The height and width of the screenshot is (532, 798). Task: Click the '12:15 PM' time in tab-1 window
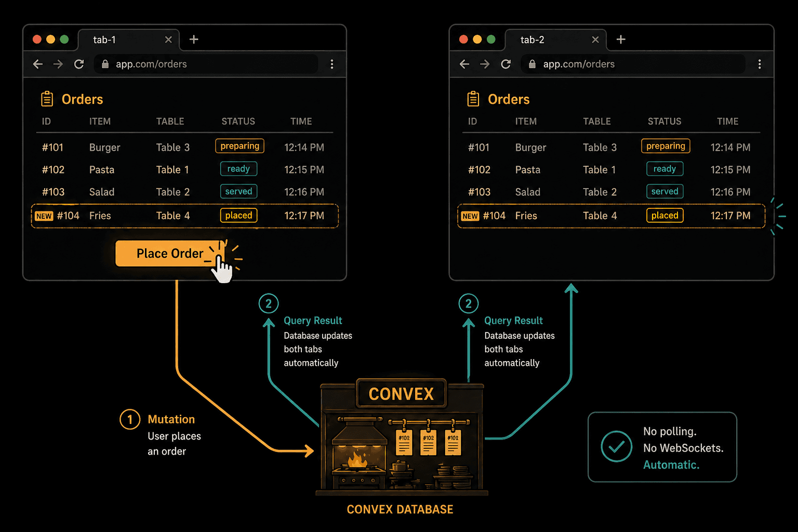(304, 170)
